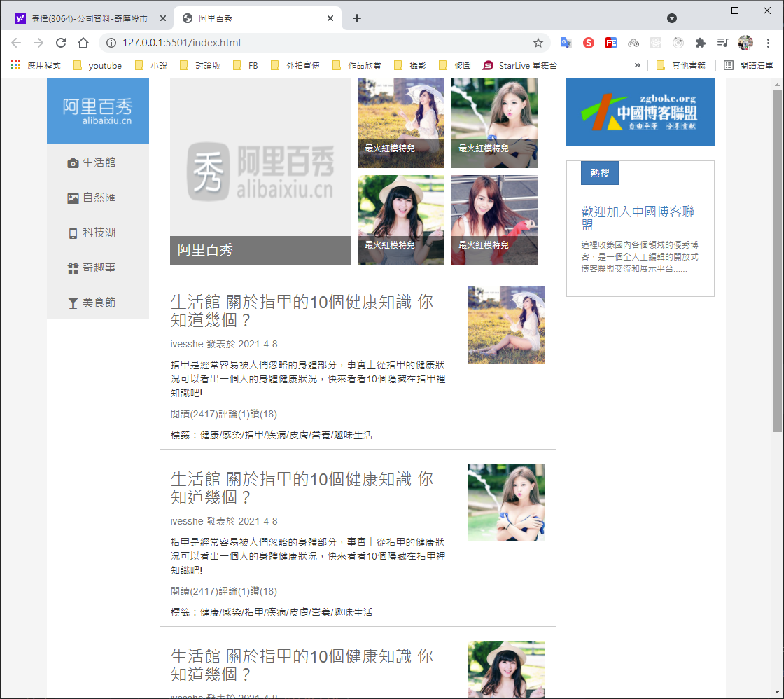Click the large 阿里百秀 banner image
The height and width of the screenshot is (699, 784).
[260, 172]
